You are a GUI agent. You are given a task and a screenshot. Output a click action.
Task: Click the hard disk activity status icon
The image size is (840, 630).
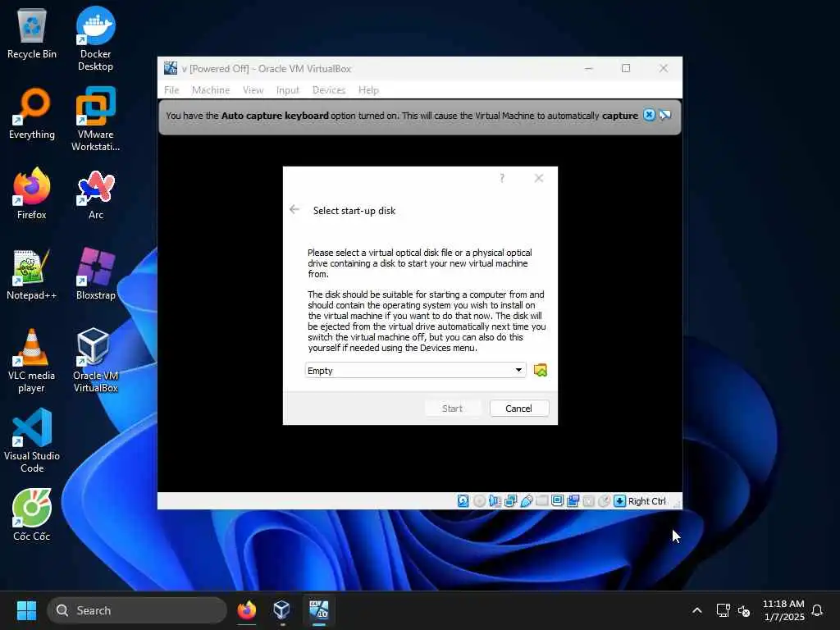pos(463,501)
